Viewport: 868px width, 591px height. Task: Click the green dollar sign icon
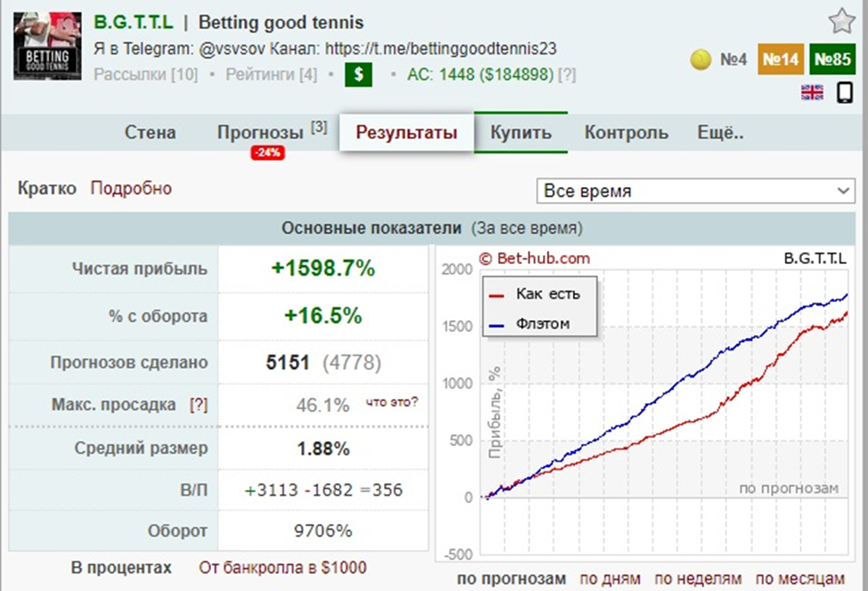pyautogui.click(x=358, y=75)
